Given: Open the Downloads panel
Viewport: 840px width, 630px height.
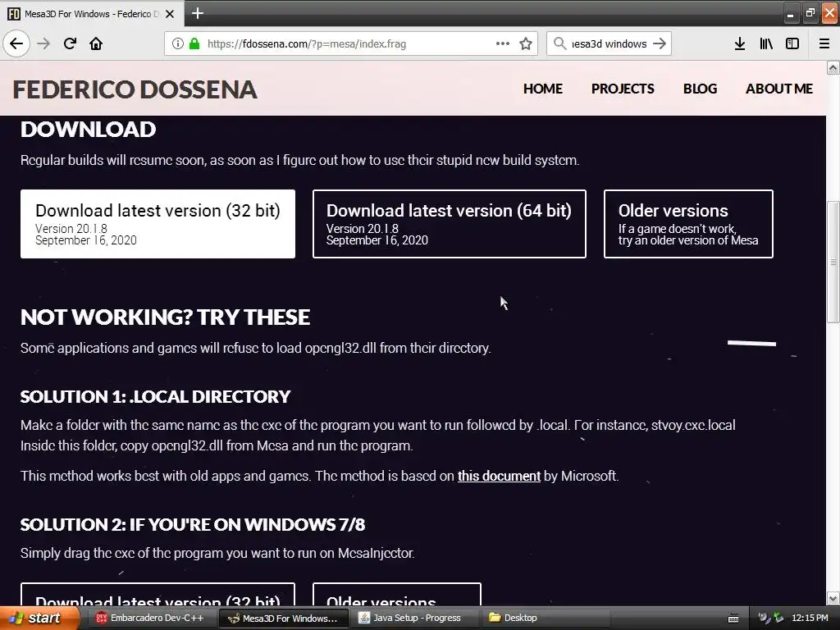Looking at the screenshot, I should pos(740,43).
